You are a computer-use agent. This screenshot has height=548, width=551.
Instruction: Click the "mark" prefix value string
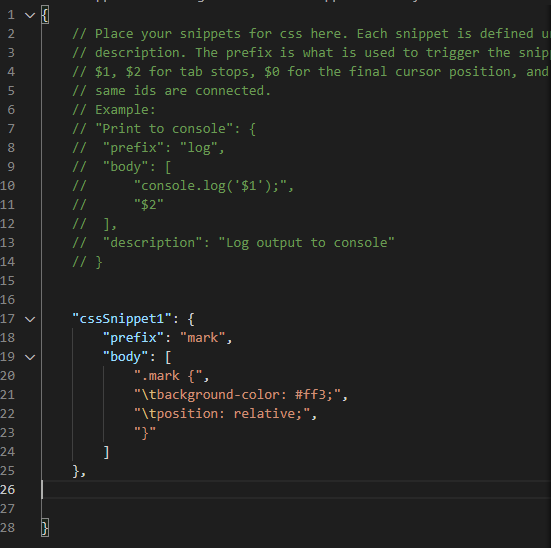(x=203, y=338)
